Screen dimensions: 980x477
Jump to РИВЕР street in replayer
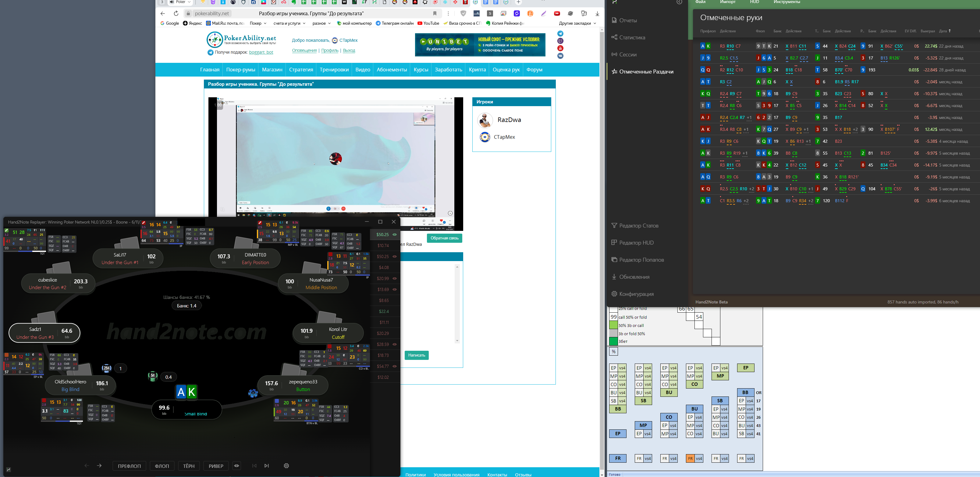216,466
